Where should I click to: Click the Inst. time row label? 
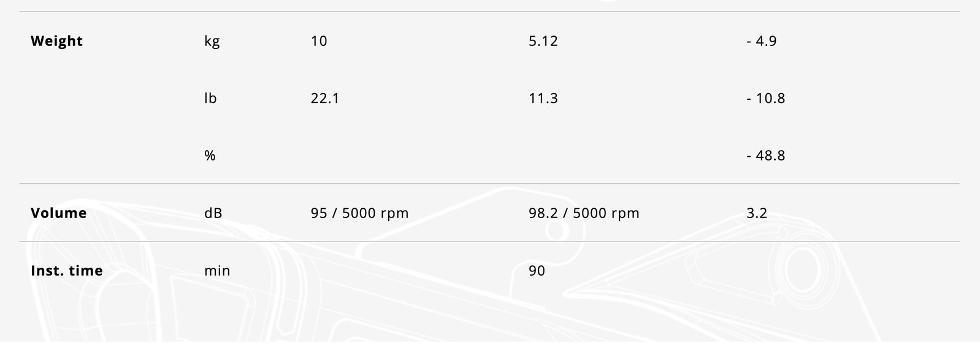[x=67, y=271]
